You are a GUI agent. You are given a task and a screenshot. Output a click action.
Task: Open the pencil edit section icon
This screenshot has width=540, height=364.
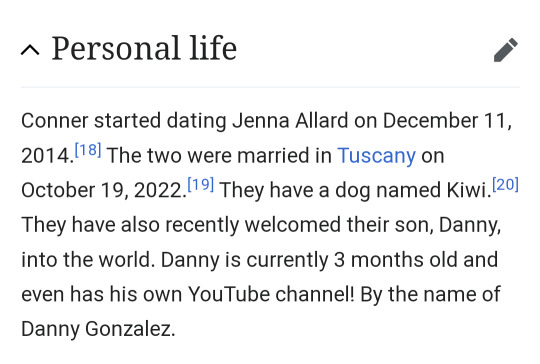coord(506,50)
